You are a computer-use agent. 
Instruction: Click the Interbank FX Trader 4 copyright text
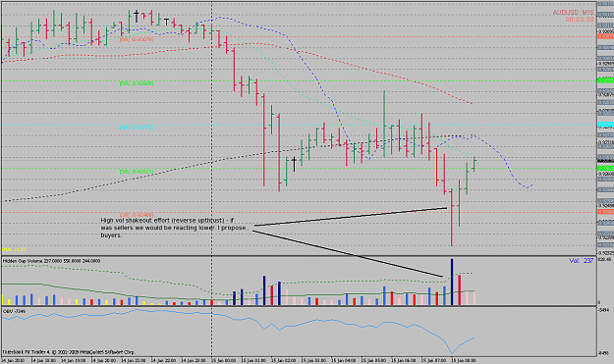68,352
